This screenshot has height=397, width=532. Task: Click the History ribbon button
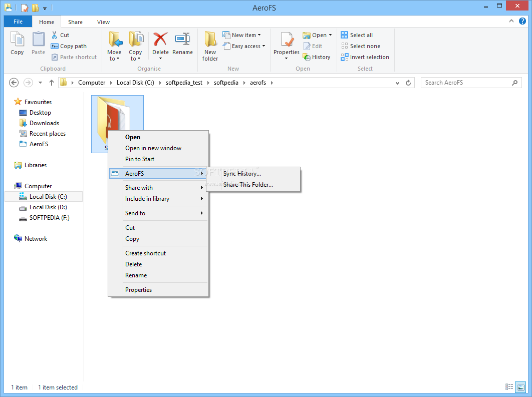317,57
